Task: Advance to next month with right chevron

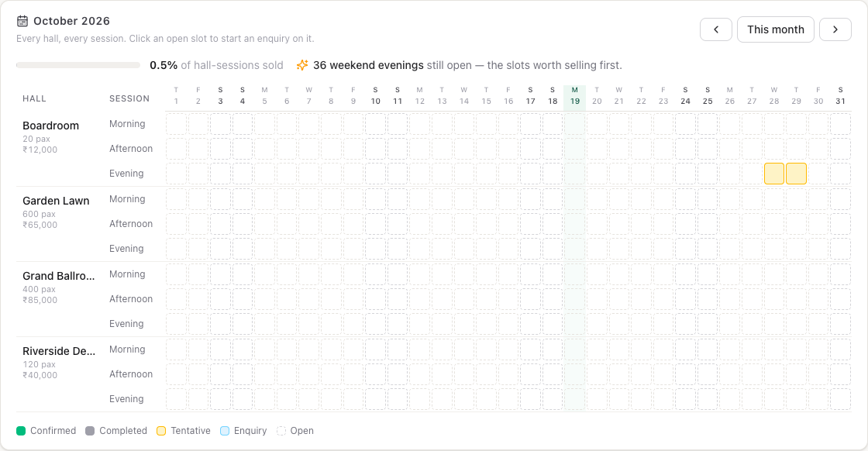Action: [835, 29]
